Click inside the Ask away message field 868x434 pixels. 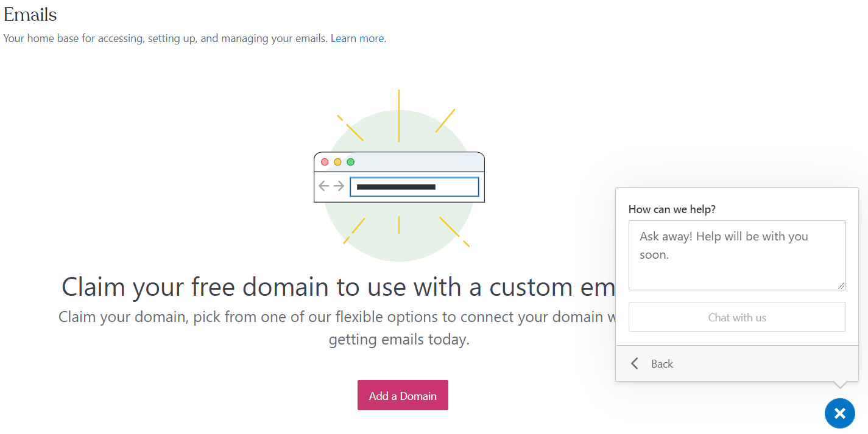pos(736,254)
